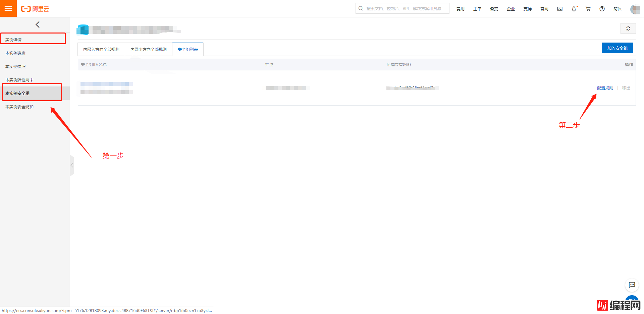Click the 描述 column header

[269, 64]
